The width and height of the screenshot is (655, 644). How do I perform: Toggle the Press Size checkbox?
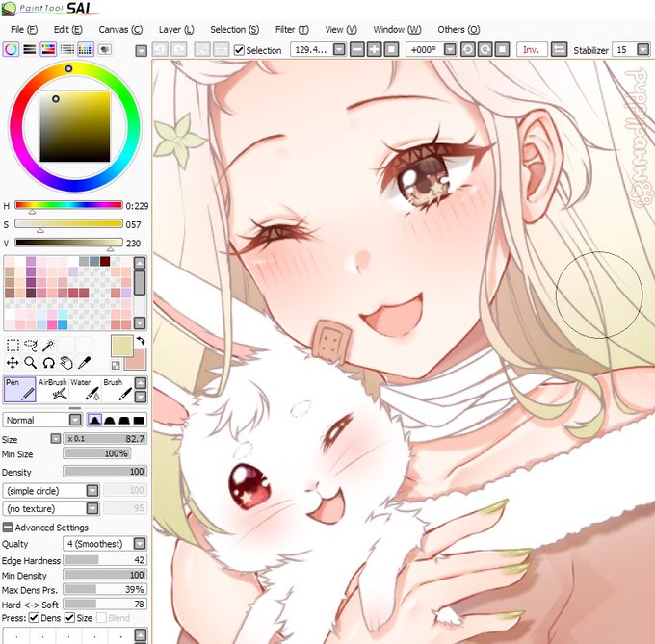click(x=69, y=617)
